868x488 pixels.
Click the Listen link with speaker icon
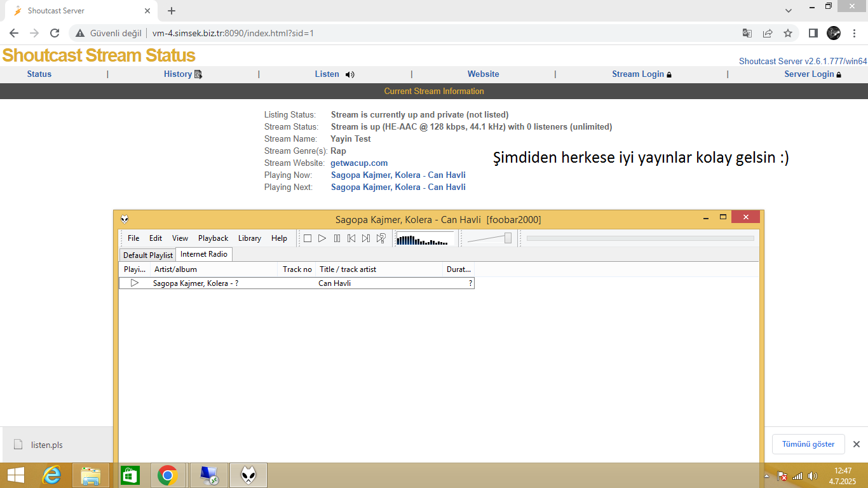[334, 74]
